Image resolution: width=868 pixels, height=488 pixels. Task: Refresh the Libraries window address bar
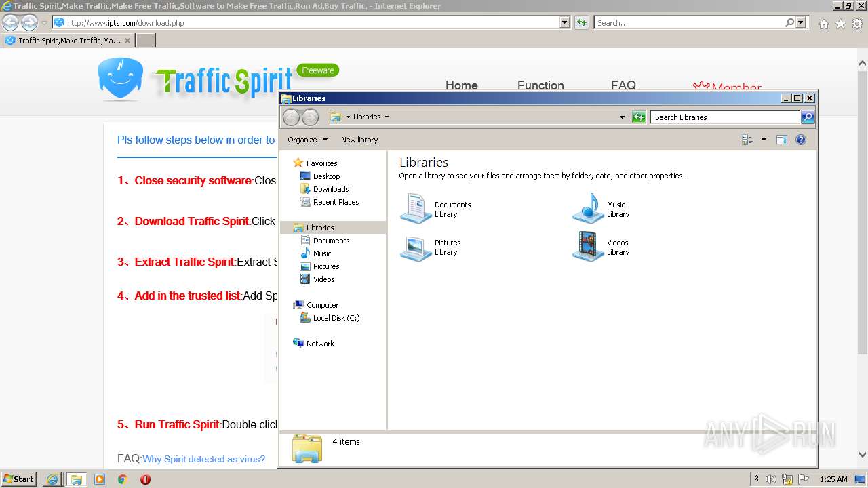coord(638,117)
